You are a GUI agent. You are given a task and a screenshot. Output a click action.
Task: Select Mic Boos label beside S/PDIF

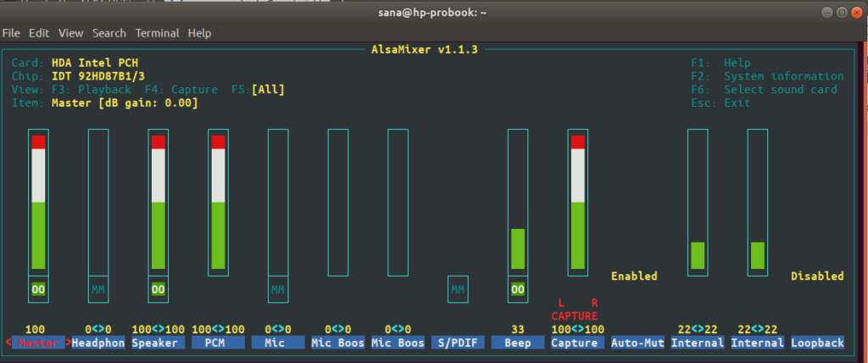click(398, 343)
